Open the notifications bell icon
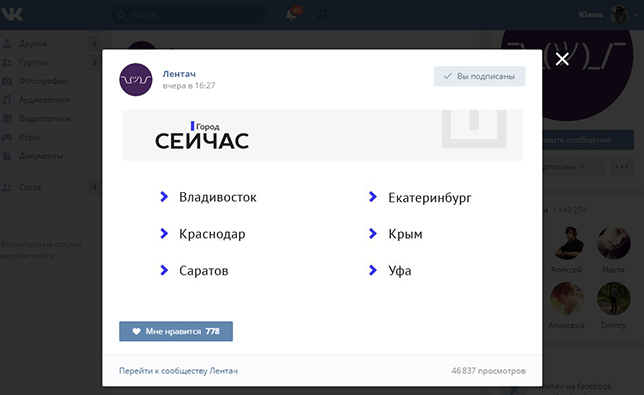Image resolution: width=644 pixels, height=395 pixels. pyautogui.click(x=291, y=14)
